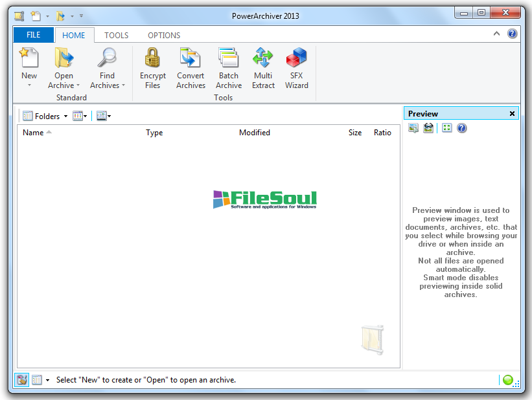Click the green fullscreen preview icon
This screenshot has height=400, width=532.
pyautogui.click(x=447, y=128)
